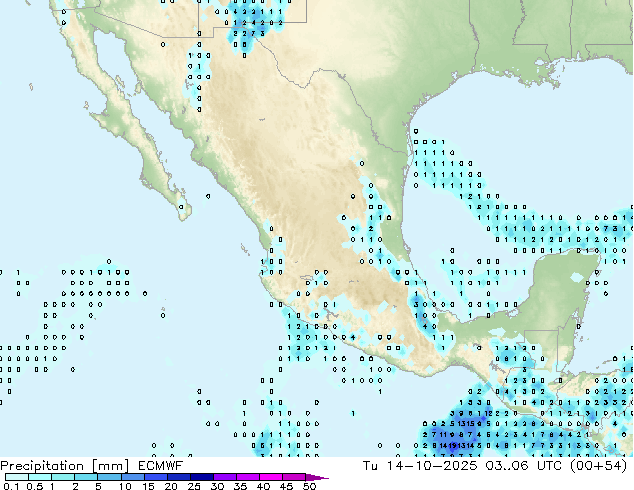Click the legend label "15"
Image resolution: width=634 pixels, height=490 pixels.
pyautogui.click(x=148, y=486)
